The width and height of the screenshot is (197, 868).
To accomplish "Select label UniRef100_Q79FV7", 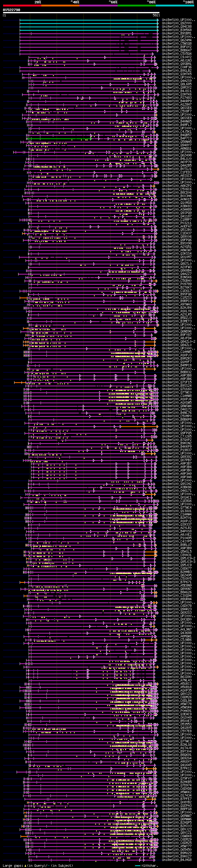I will (x=177, y=778).
